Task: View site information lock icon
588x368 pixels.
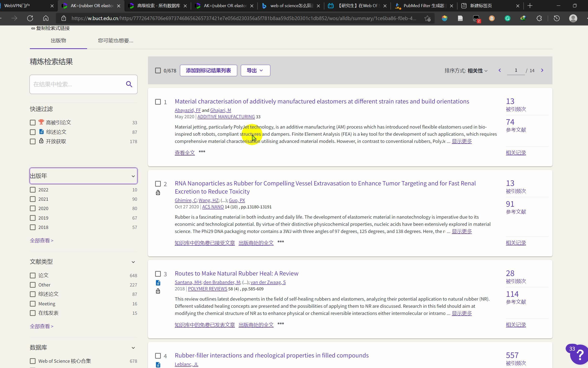Action: [64, 18]
